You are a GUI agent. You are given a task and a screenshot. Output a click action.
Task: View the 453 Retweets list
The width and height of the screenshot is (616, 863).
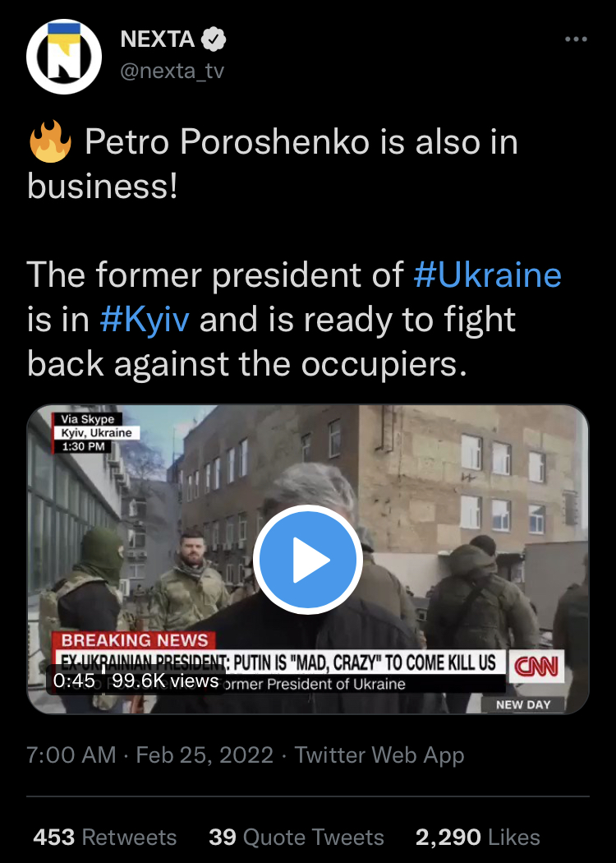click(x=104, y=838)
